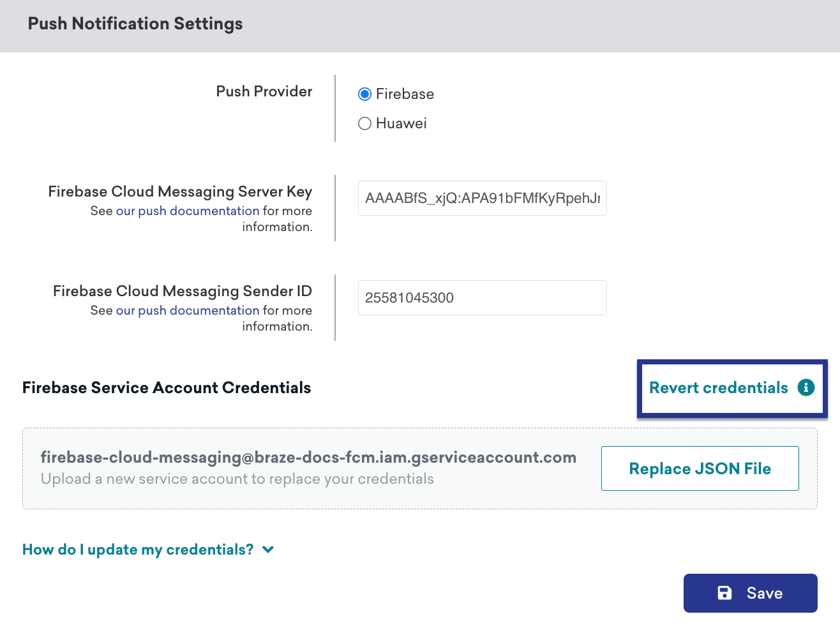This screenshot has width=840, height=635.
Task: Open the push documentation link under Sender ID
Action: tap(187, 310)
